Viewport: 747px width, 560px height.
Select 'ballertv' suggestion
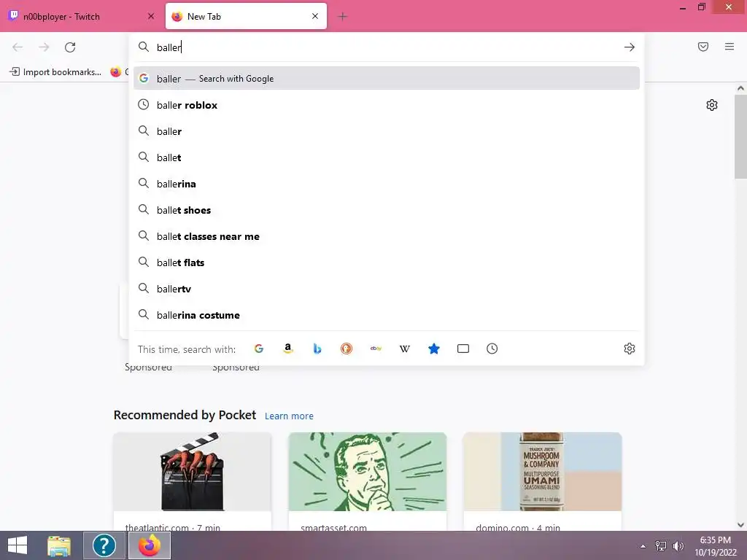[x=387, y=289]
